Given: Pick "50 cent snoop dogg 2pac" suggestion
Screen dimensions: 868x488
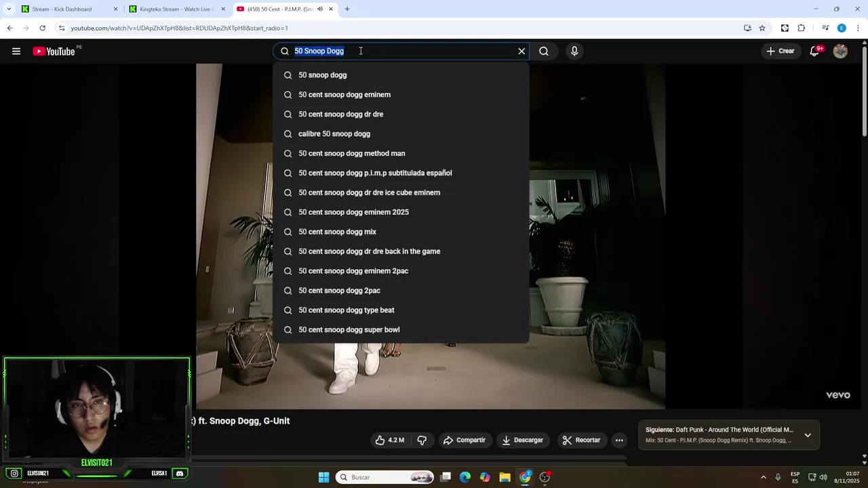Looking at the screenshot, I should click(x=401, y=291).
